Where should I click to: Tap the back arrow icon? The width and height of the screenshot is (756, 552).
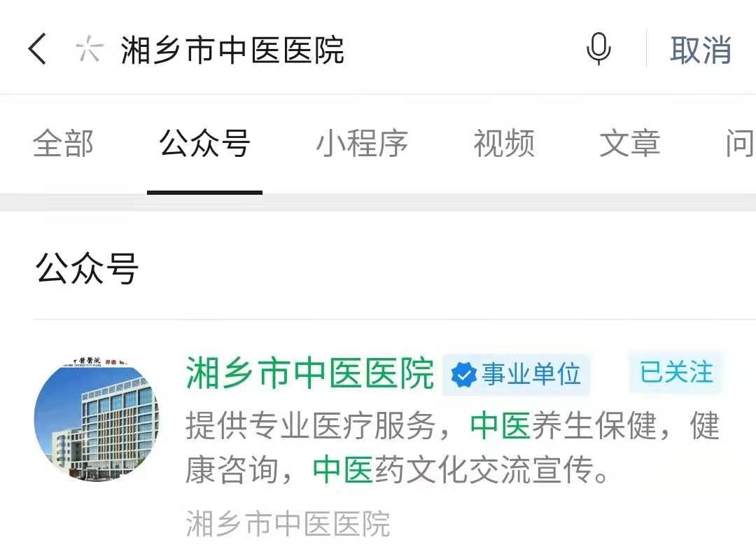[x=38, y=49]
